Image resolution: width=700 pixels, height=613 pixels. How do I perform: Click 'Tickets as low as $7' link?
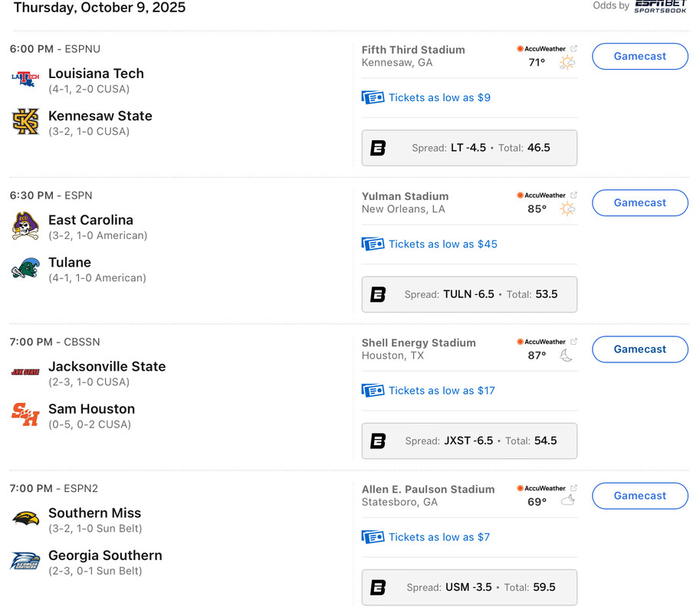click(x=439, y=537)
